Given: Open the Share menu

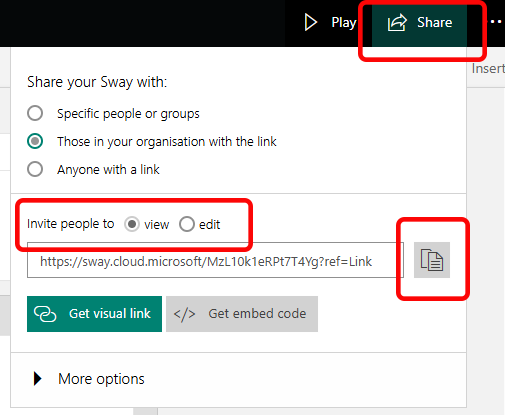Looking at the screenshot, I should [x=419, y=23].
